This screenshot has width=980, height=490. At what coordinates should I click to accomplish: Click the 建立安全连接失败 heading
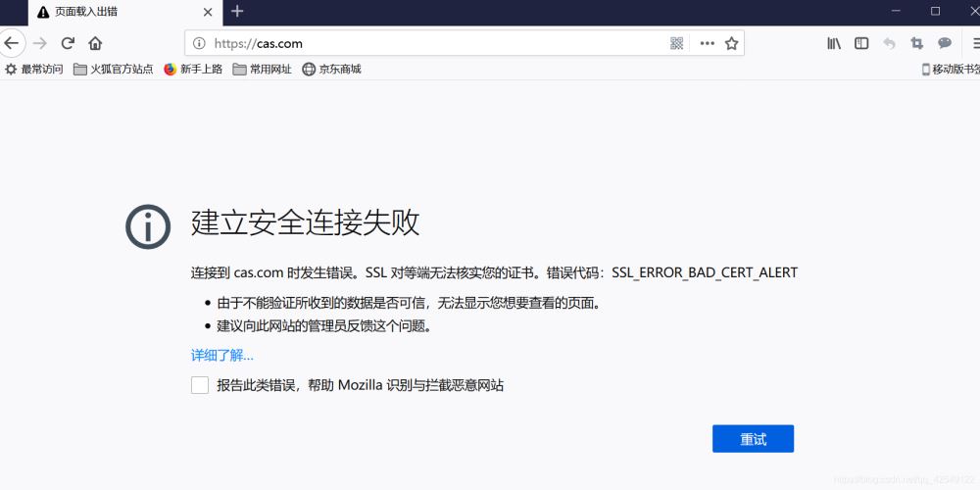[x=305, y=223]
